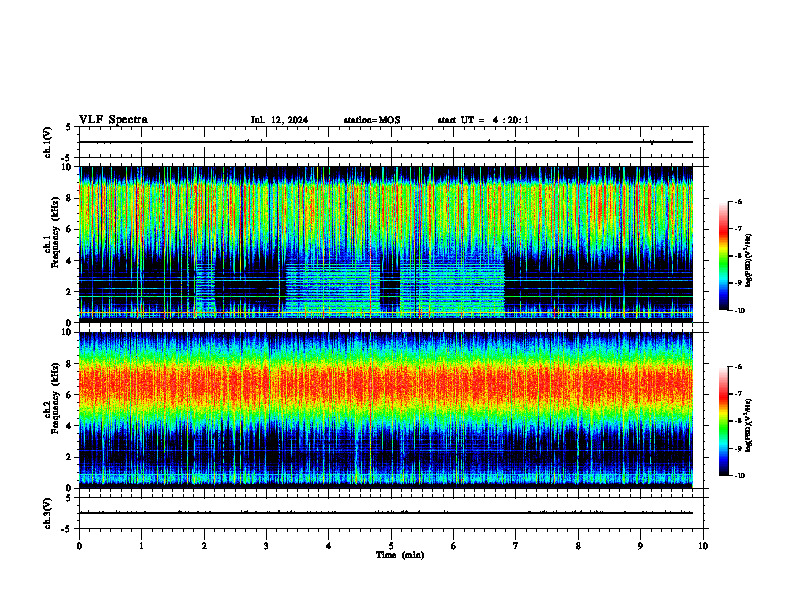Click the 2 minute tick on time axis
Image resolution: width=792 pixels, height=612 pixels.
pos(204,546)
